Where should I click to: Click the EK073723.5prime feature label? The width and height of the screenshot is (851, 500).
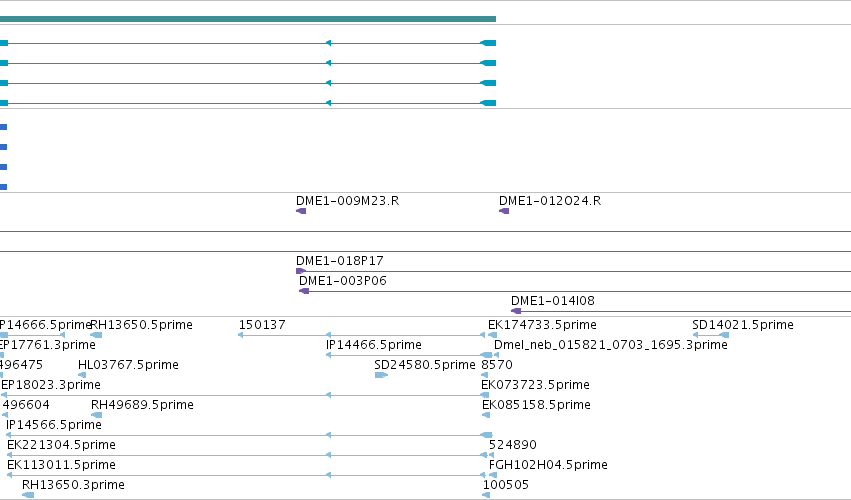[x=535, y=385]
